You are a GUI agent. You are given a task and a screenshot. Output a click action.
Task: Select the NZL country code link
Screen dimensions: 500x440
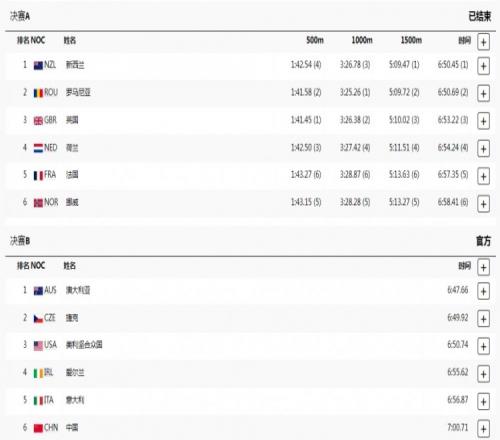(x=50, y=65)
